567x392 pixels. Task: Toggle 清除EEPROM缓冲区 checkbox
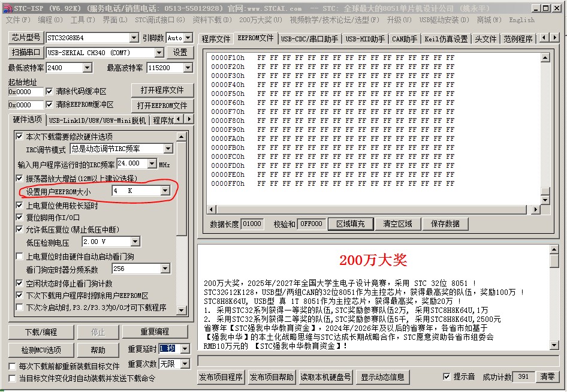(x=50, y=104)
